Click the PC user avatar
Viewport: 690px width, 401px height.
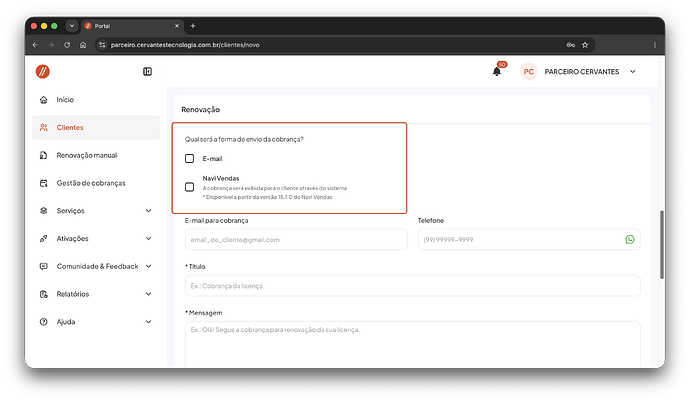coord(529,72)
